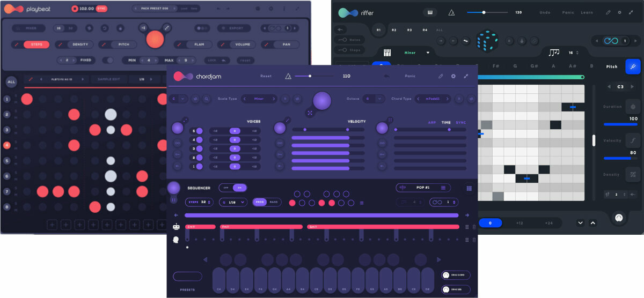Click Learn in the Riffer header
Screen dimensions: 644x298
click(x=587, y=12)
